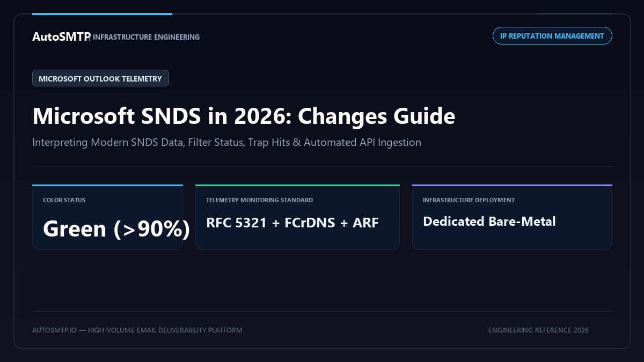Select the RFC 5321 + FCrDNS + ARF value
The height and width of the screenshot is (362, 644).
292,223
